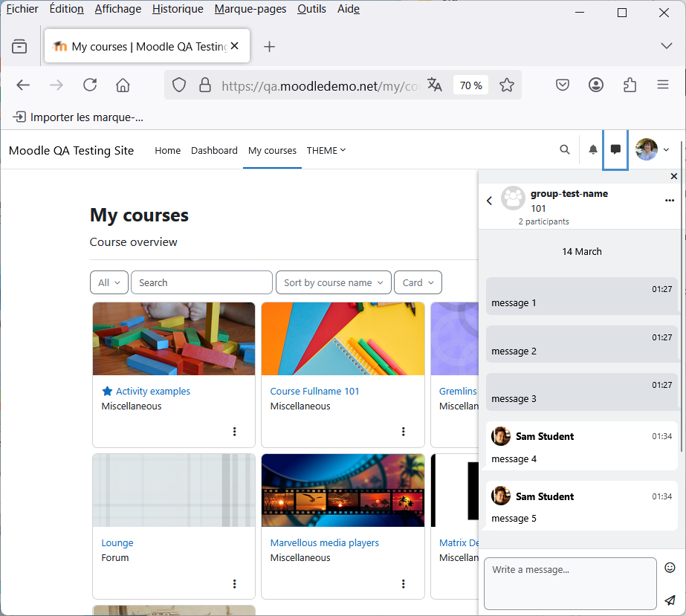Screen dimensions: 686x616
Task: Open the Course Fullname 101 thumbnail
Action: [x=343, y=339]
